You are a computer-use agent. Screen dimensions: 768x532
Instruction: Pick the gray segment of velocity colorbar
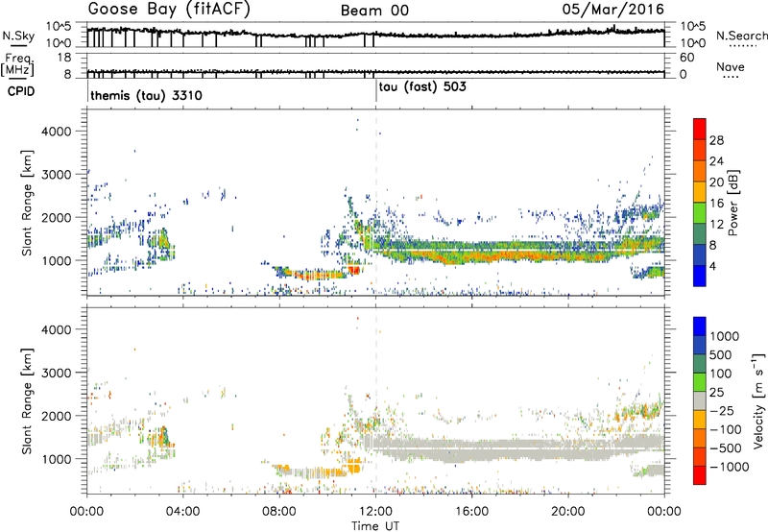pos(700,401)
